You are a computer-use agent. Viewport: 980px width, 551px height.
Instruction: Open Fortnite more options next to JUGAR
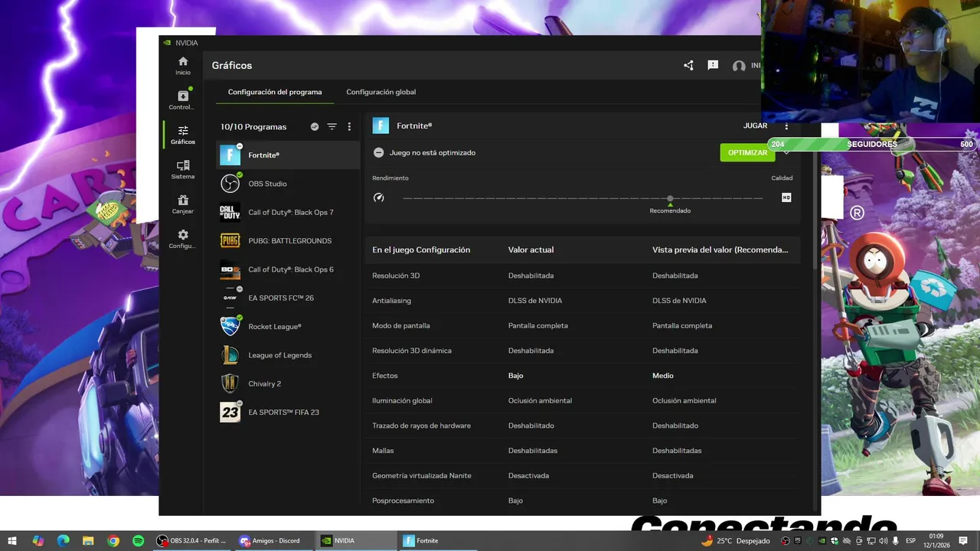pos(786,126)
